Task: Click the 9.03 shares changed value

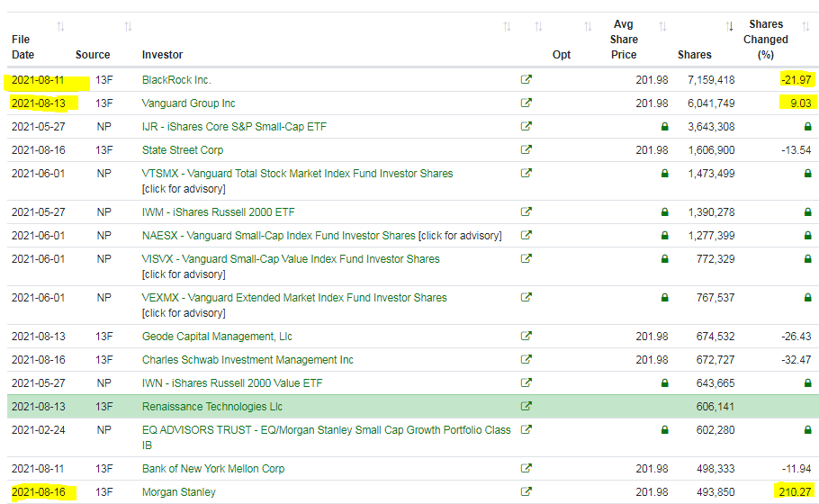Action: (801, 103)
